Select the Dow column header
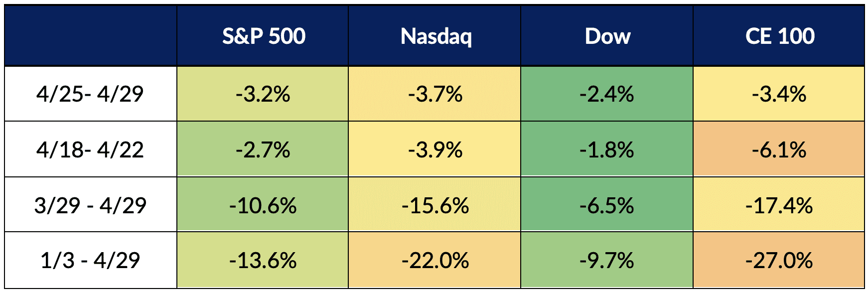The width and height of the screenshot is (868, 293). (x=607, y=36)
